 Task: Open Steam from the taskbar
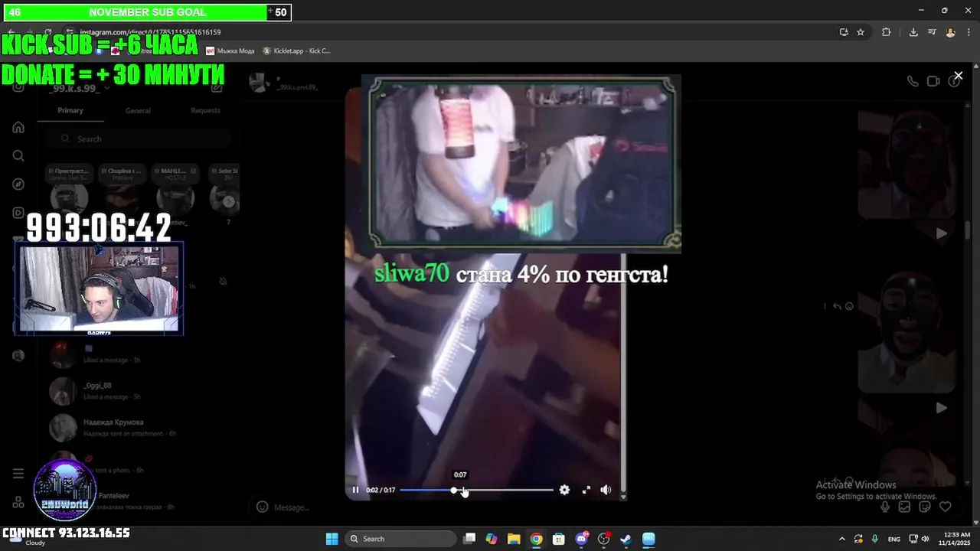coord(626,539)
